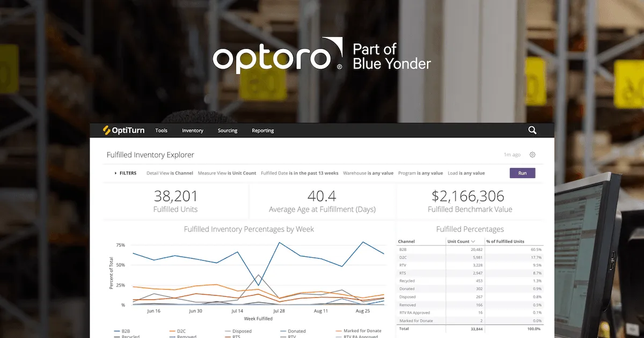Select the Removed row in the table
Viewport: 644px width, 338px height.
click(470, 305)
